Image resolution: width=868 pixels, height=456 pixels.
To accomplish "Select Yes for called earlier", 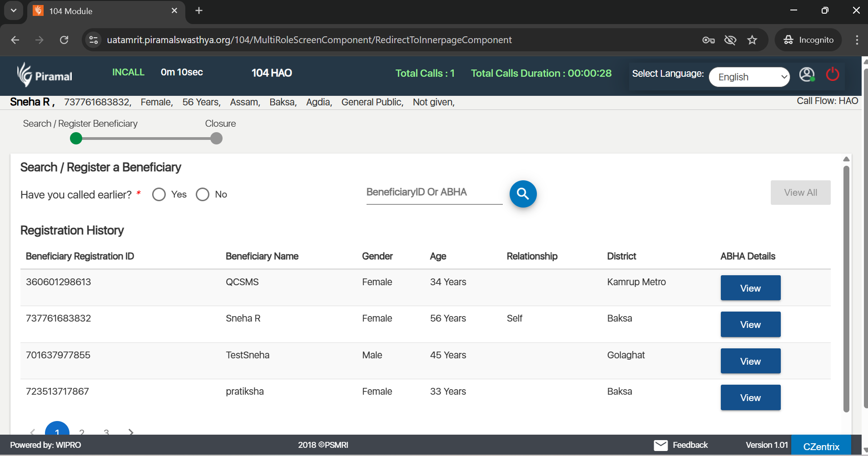I will click(159, 194).
